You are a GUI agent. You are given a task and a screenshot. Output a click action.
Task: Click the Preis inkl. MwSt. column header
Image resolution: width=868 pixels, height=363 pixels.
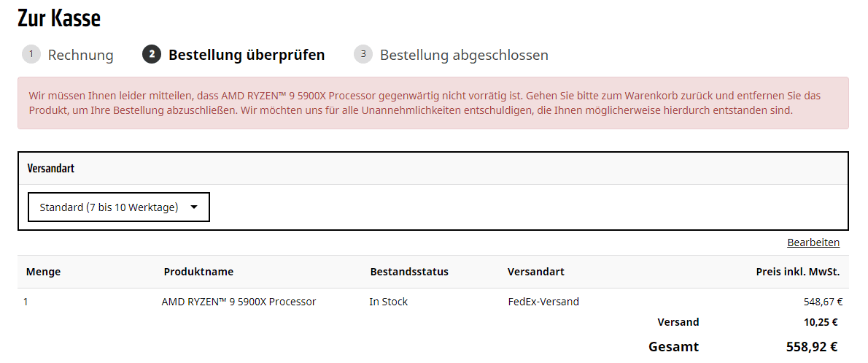tap(798, 272)
